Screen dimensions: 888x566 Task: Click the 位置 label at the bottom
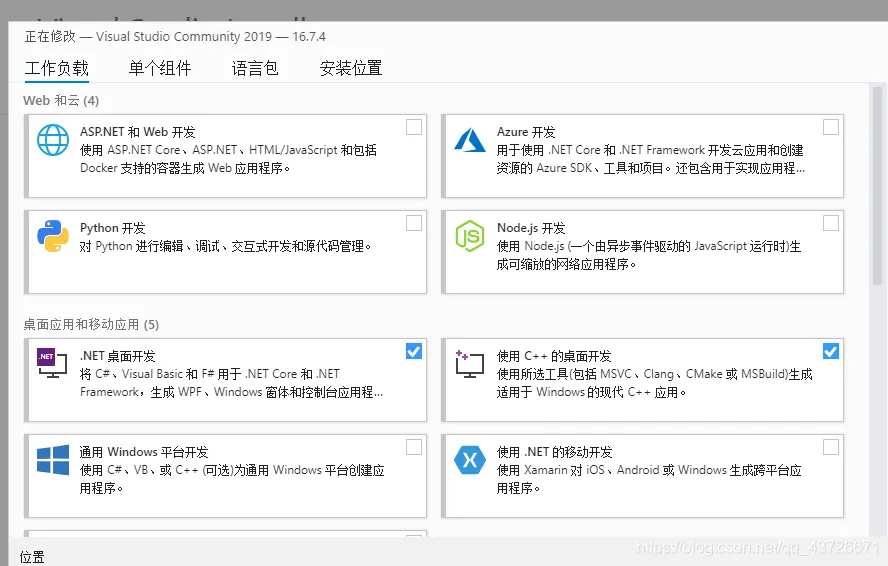[x=32, y=556]
